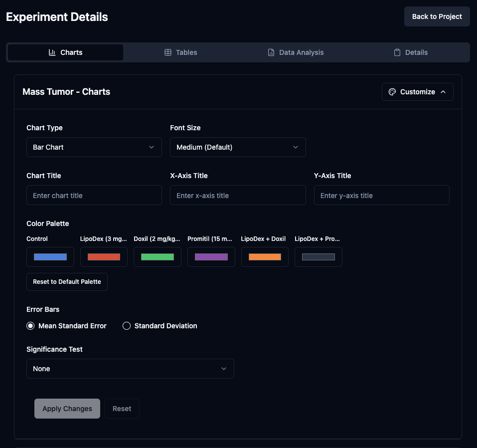Click the table grid icon beside Tables

click(168, 52)
